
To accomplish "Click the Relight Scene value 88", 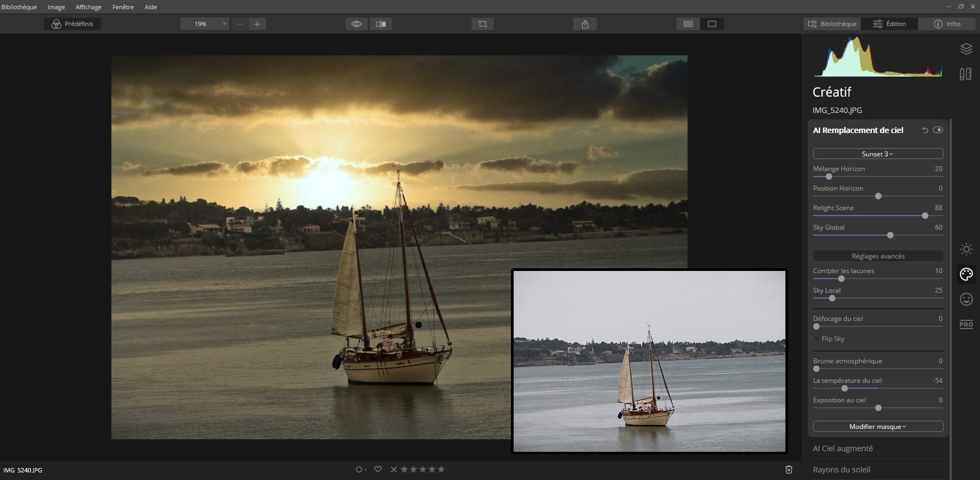I will pos(939,208).
